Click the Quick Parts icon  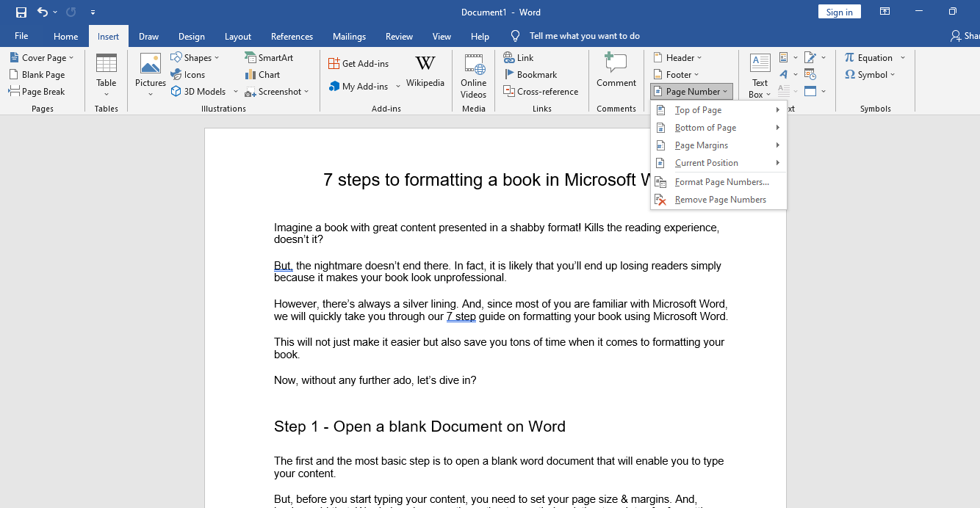click(x=784, y=57)
